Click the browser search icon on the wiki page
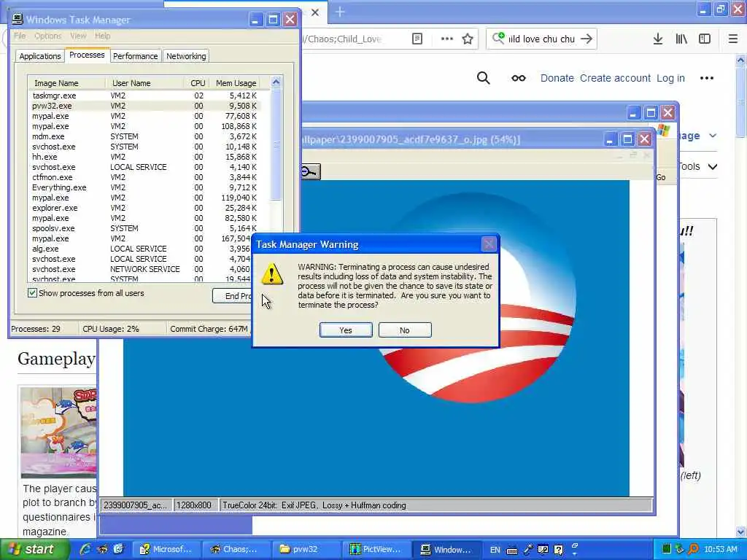This screenshot has height=560, width=747. (x=483, y=77)
